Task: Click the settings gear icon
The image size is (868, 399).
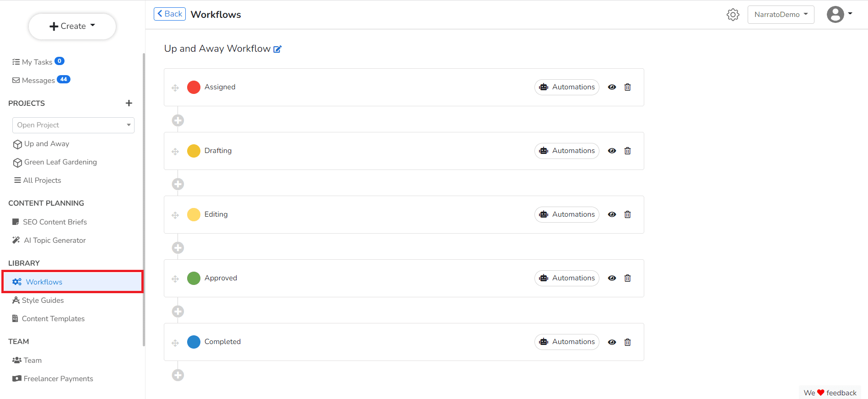Action: (733, 15)
